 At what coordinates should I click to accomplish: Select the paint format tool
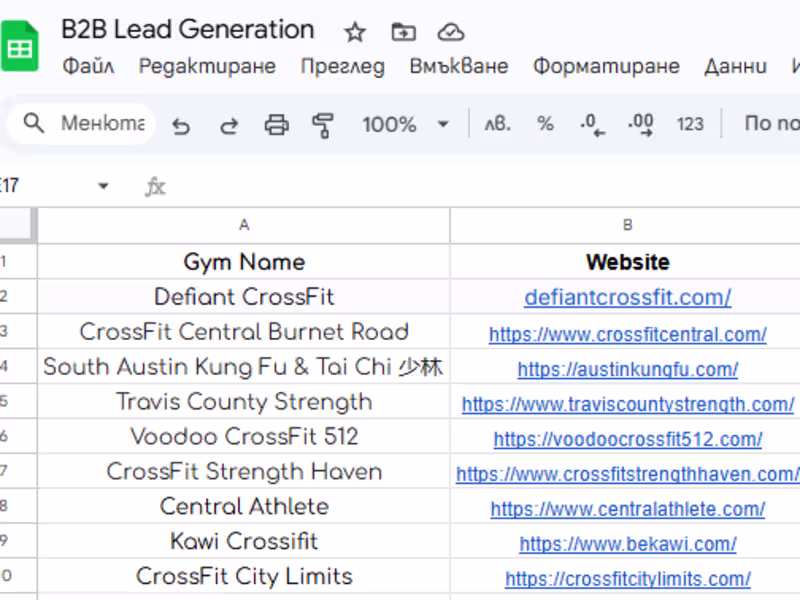pyautogui.click(x=322, y=124)
